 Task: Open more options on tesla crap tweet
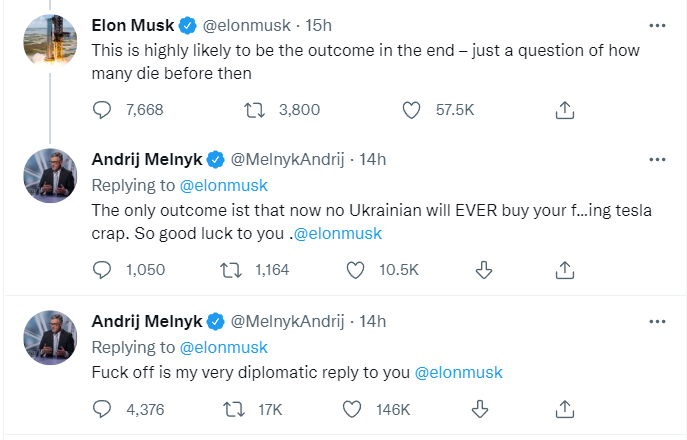click(x=656, y=159)
